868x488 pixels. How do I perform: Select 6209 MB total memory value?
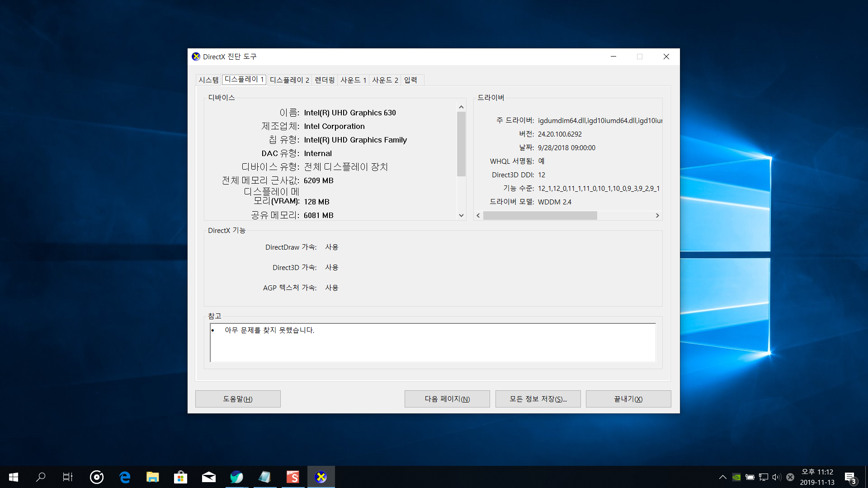pyautogui.click(x=319, y=180)
